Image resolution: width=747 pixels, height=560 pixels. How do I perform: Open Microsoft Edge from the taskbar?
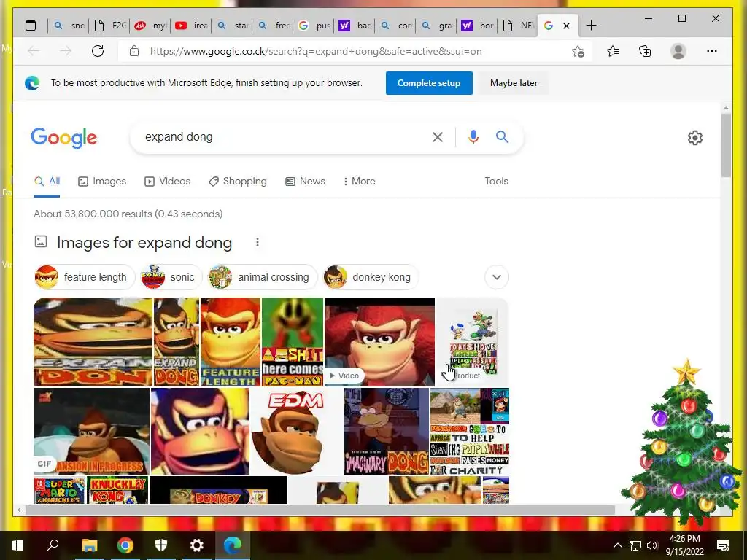(233, 545)
